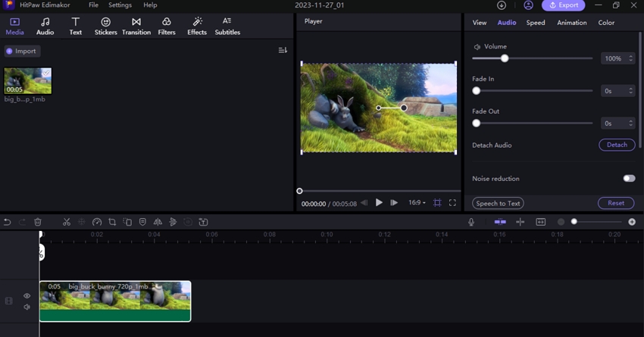Open the Effects panel

pos(197,27)
